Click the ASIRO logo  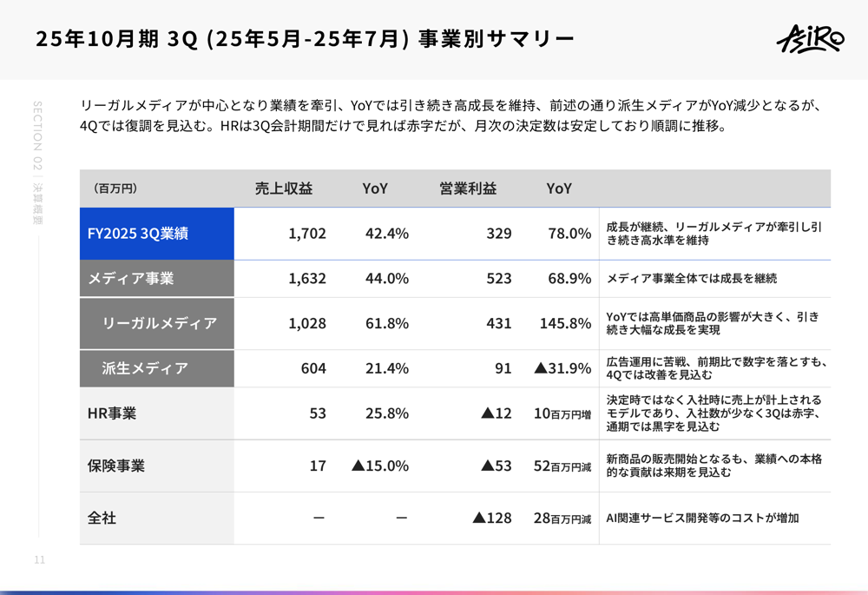tap(809, 40)
